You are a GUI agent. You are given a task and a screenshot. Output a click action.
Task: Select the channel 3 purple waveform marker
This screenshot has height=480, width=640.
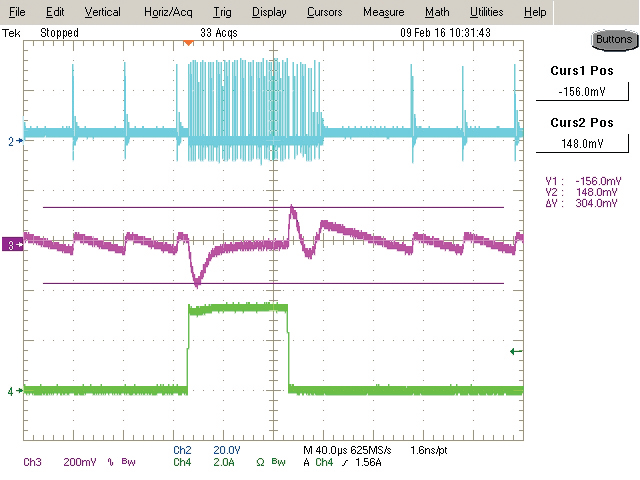coord(12,244)
